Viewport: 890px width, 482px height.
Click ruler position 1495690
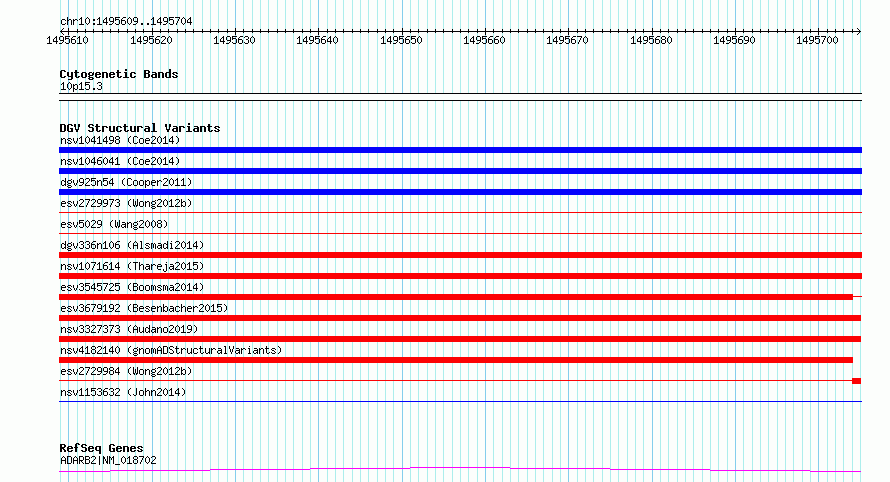coord(734,40)
